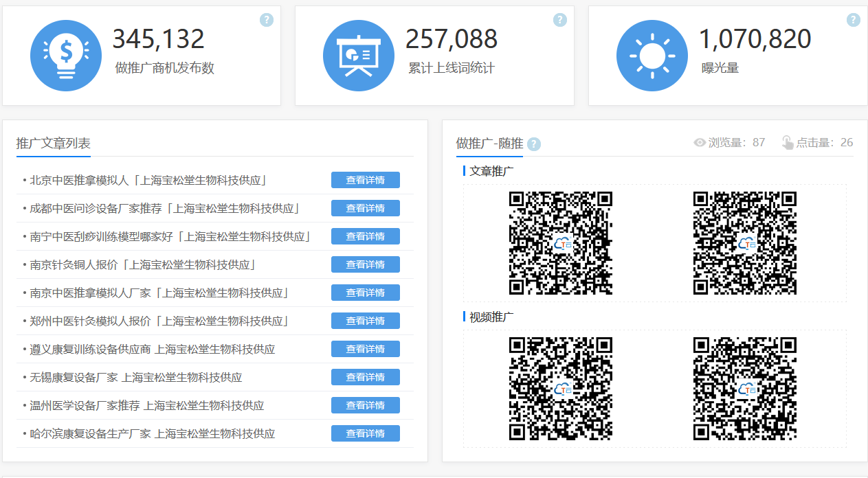Click article title 成都中医问诊设备厂家推荐

[x=165, y=209]
